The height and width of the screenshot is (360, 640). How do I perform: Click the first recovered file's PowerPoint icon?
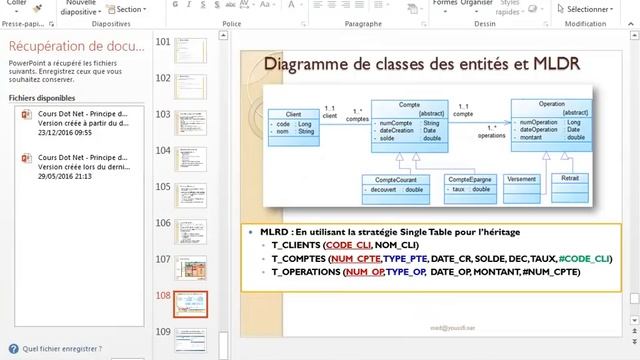click(x=27, y=114)
